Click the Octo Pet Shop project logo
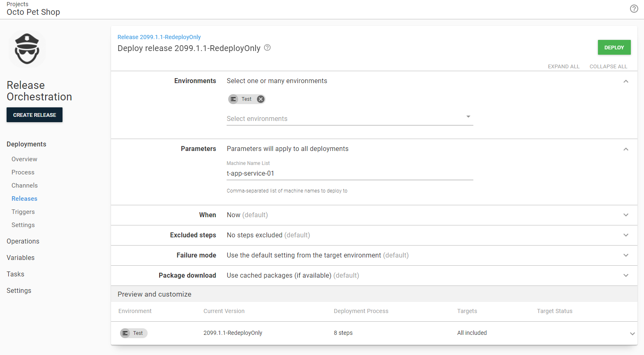This screenshot has width=644, height=355. click(x=27, y=49)
